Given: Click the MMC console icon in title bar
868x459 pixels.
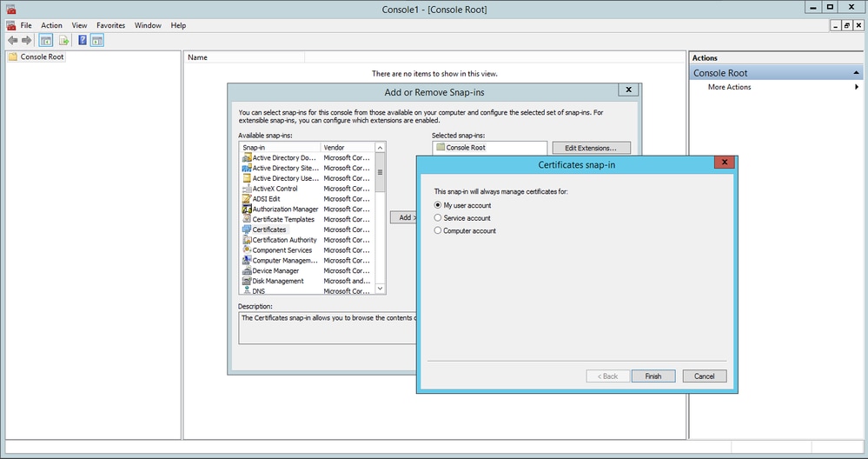Looking at the screenshot, I should (10, 9).
